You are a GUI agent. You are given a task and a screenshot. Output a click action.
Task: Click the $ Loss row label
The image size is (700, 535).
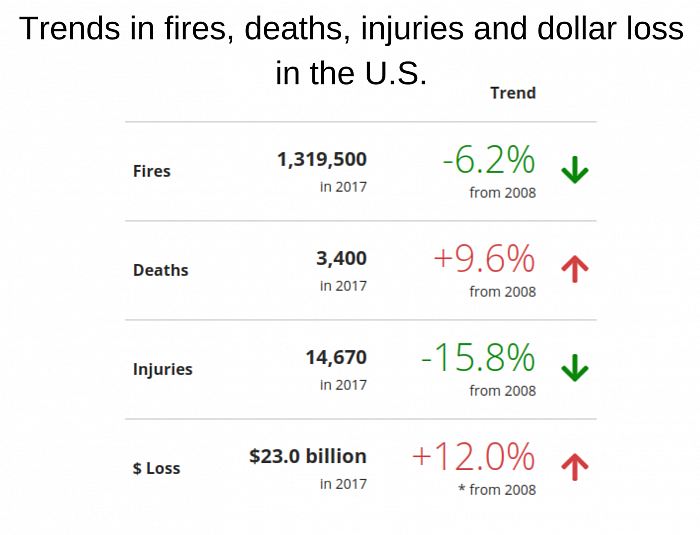pos(157,468)
